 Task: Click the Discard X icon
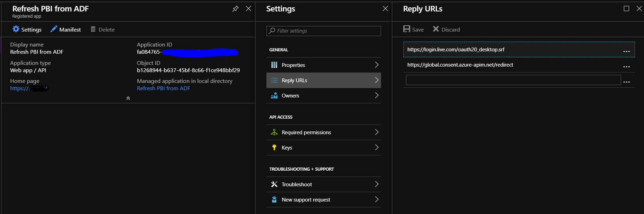tap(436, 29)
